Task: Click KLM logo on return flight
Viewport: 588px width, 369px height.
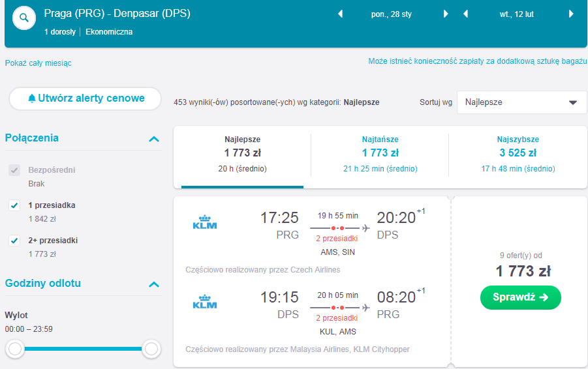Action: click(205, 302)
